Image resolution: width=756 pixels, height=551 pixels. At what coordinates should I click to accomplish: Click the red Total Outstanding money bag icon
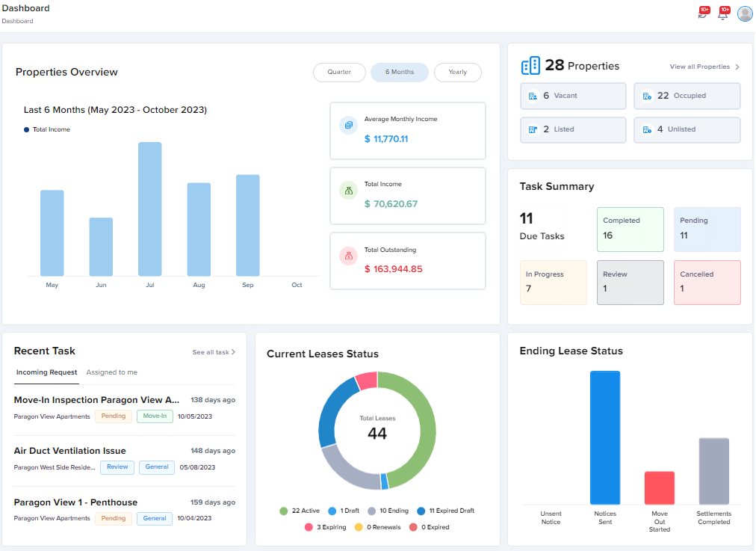click(349, 256)
